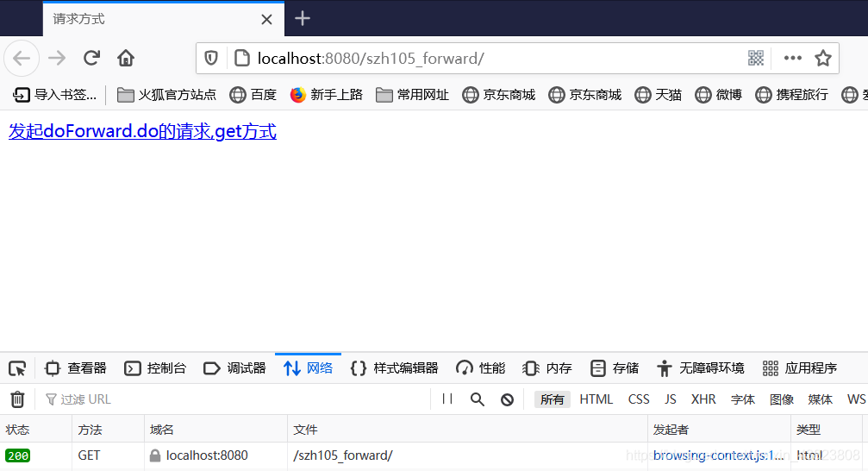Close the 请求方式 tab

[266, 19]
